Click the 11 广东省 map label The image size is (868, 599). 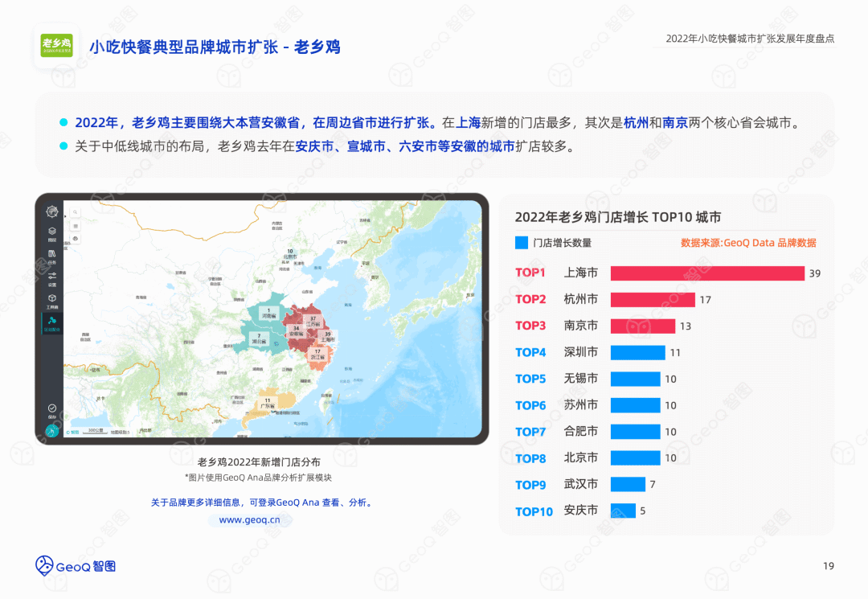[268, 403]
